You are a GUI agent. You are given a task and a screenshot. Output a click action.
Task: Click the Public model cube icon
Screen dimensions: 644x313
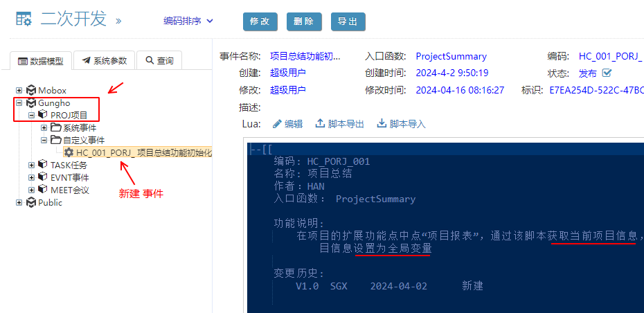[x=30, y=203]
